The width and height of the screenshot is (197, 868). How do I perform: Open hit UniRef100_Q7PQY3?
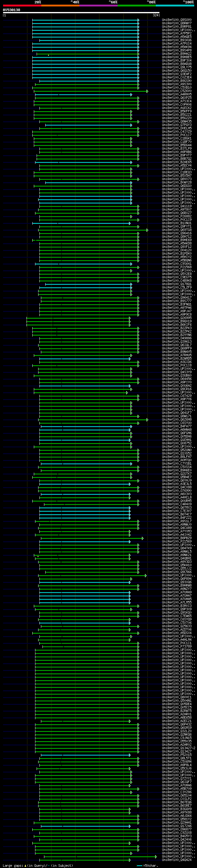pos(177,125)
